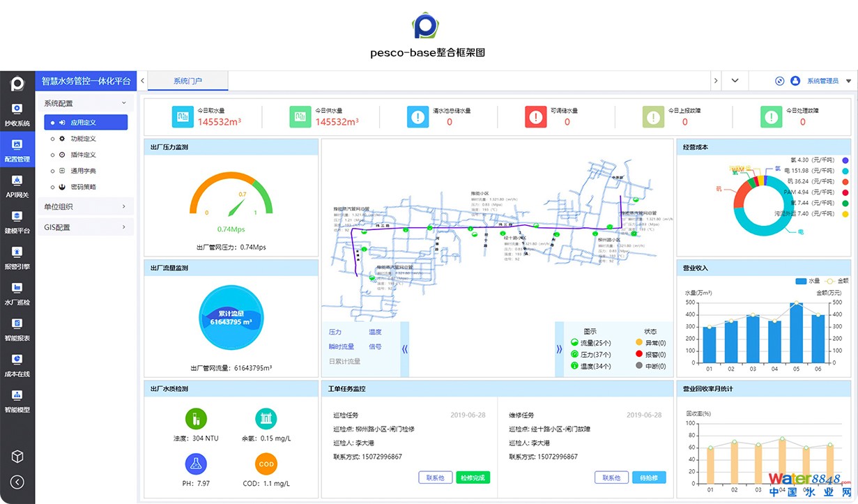Open the 建模平台 module

(17, 221)
